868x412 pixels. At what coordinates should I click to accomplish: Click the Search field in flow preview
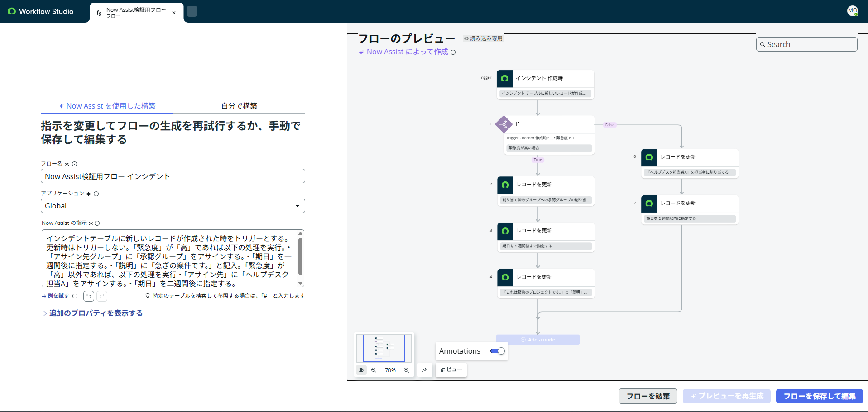coord(806,44)
